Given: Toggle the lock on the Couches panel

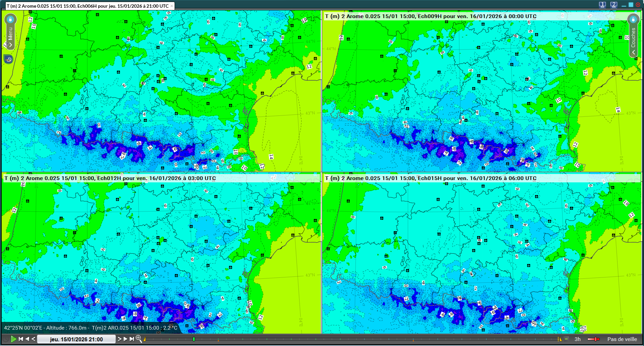Looking at the screenshot, I should (633, 19).
